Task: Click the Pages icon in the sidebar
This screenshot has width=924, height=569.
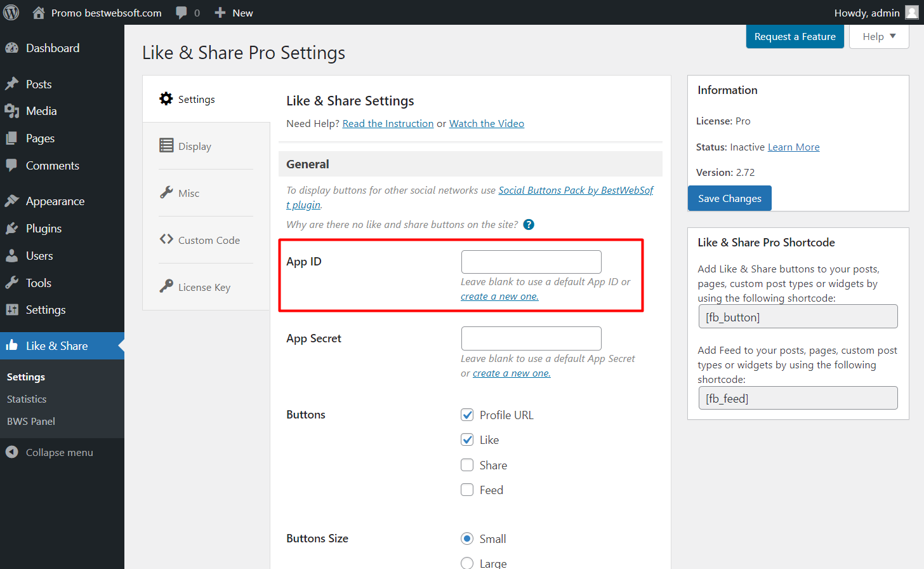Action: click(12, 138)
